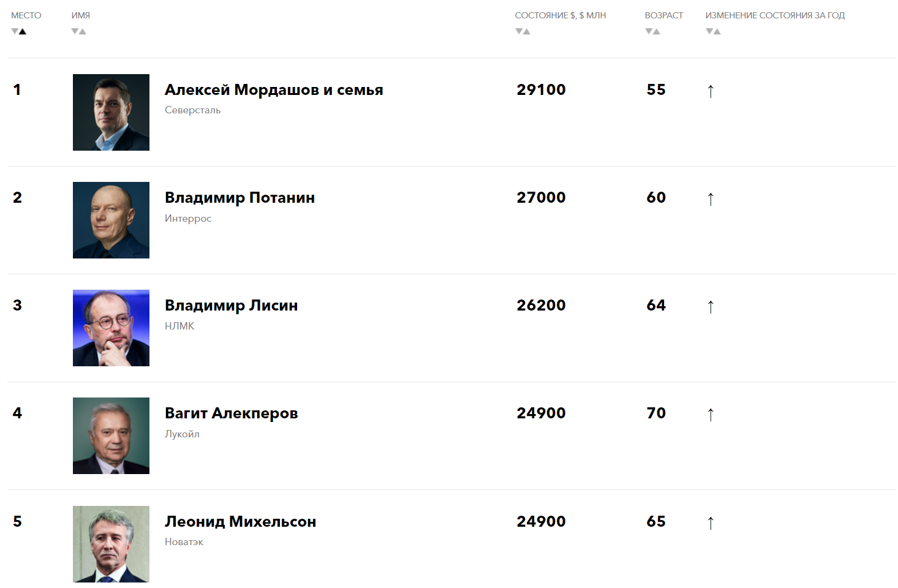Open Алексей Мордашов и семья profile link
Viewport: 898px width, 588px height.
pos(274,90)
